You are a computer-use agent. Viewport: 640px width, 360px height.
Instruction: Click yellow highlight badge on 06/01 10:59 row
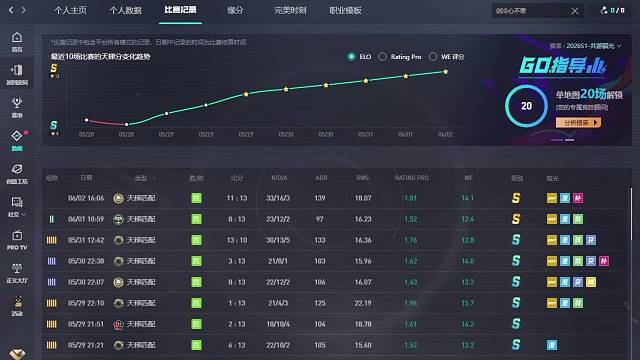[552, 219]
